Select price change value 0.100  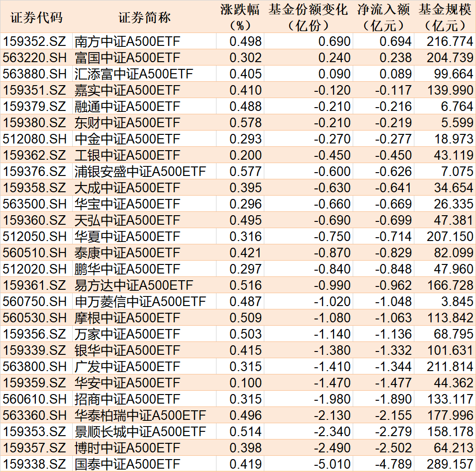pos(240,383)
